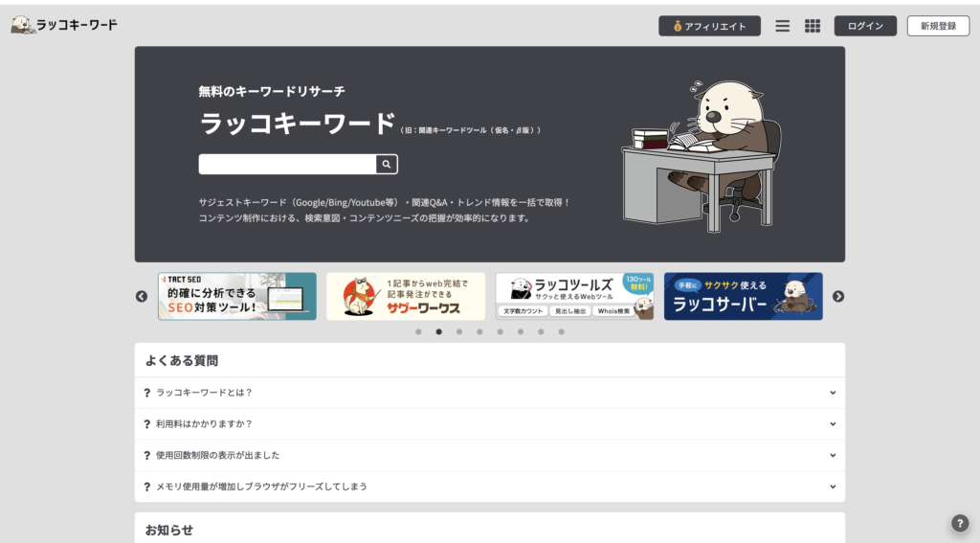Select the third carousel dot
This screenshot has width=980, height=543.
point(459,332)
